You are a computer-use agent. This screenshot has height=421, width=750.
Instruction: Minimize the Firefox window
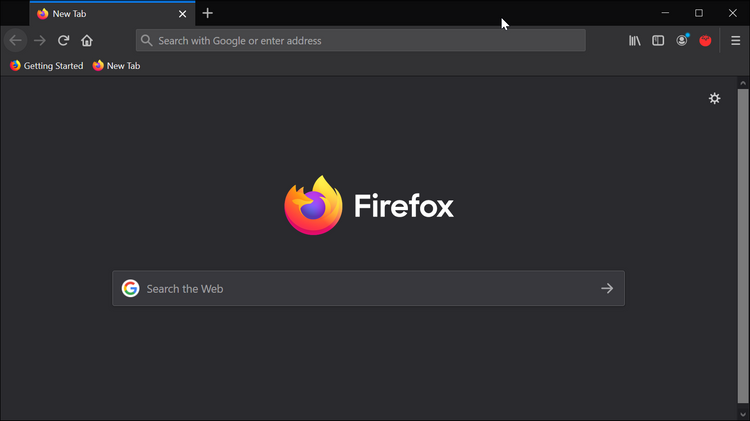pyautogui.click(x=665, y=13)
